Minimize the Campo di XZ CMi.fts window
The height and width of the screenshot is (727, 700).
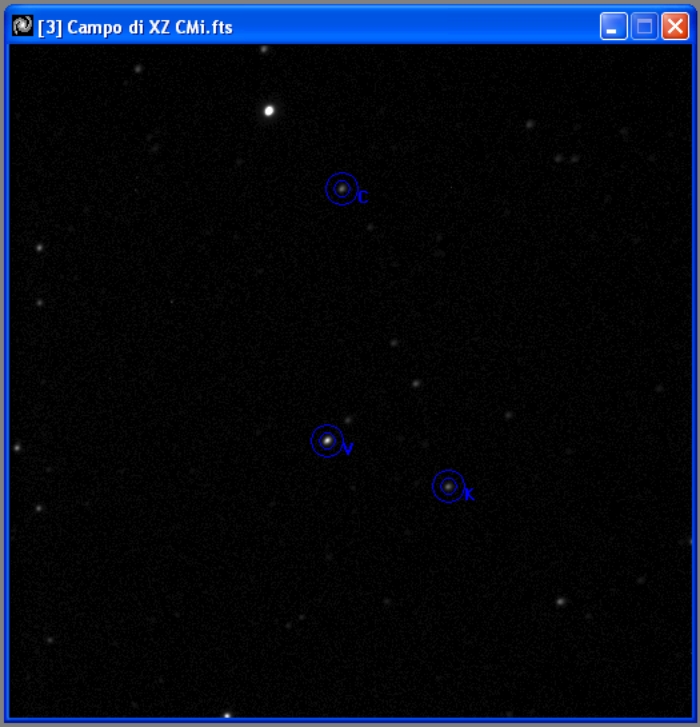click(x=613, y=26)
